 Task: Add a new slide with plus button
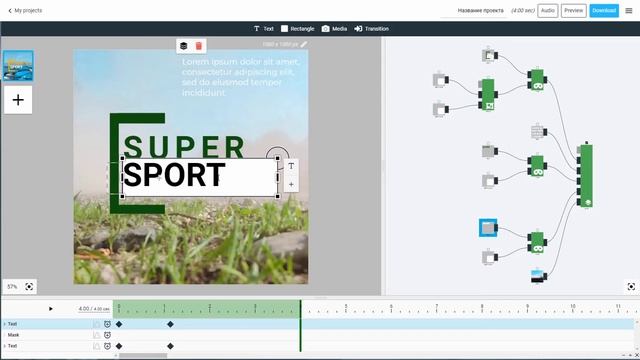(18, 100)
